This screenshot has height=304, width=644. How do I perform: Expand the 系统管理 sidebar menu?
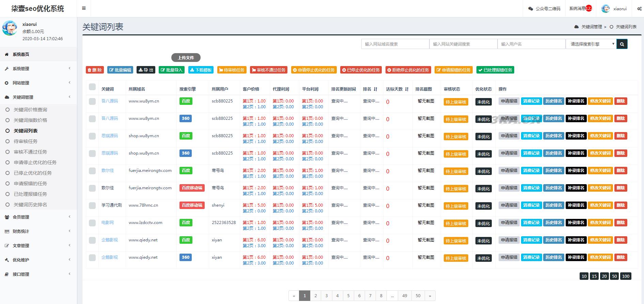38,69
